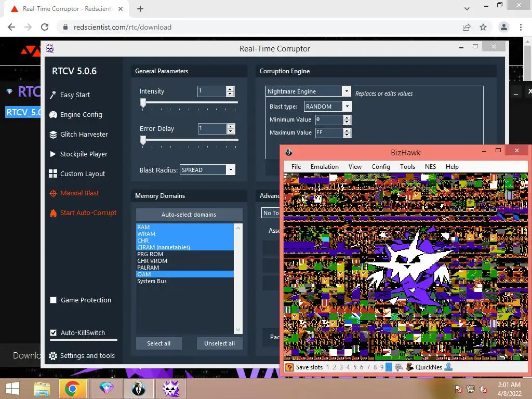The image size is (532, 399).
Task: Open Chrome profile avatar
Action: [504, 27]
